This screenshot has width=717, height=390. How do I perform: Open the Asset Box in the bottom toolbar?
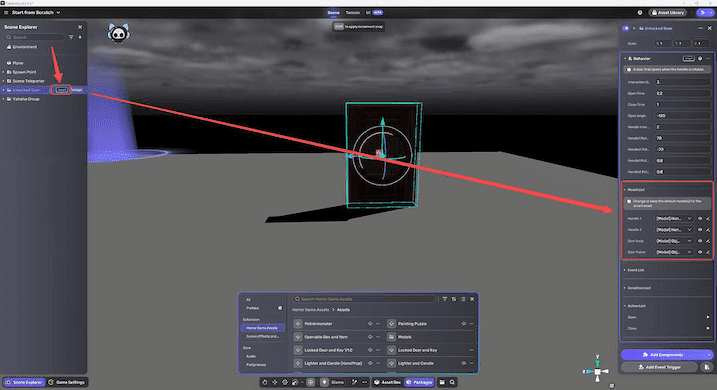tap(387, 382)
